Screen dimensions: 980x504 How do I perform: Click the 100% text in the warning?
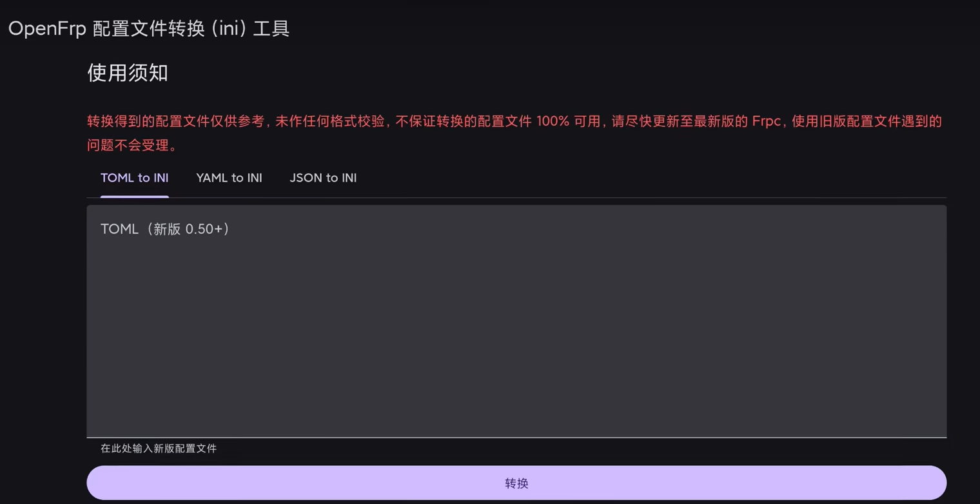[x=553, y=121]
